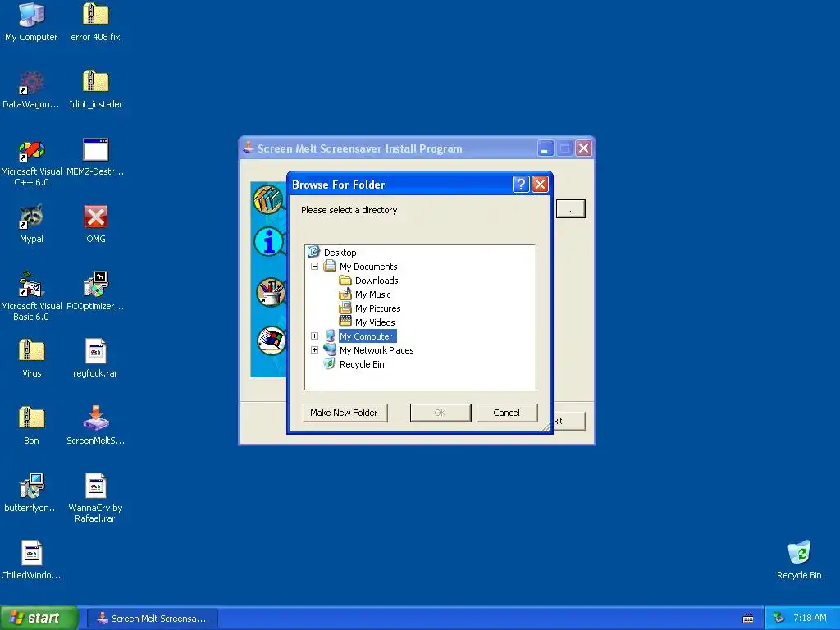
Task: Select the Idiot_installer zip folder
Action: point(95,89)
